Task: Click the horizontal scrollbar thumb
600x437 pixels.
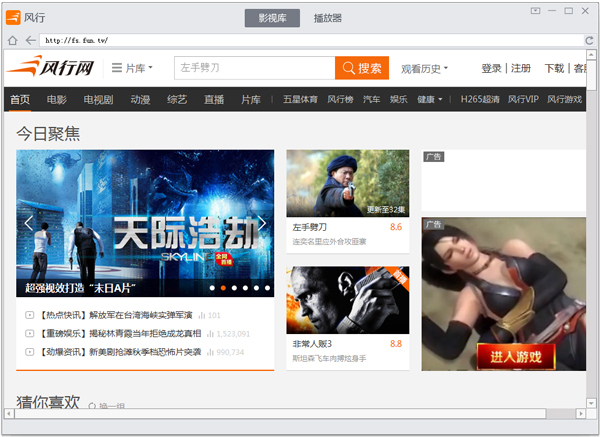Action: point(280,413)
